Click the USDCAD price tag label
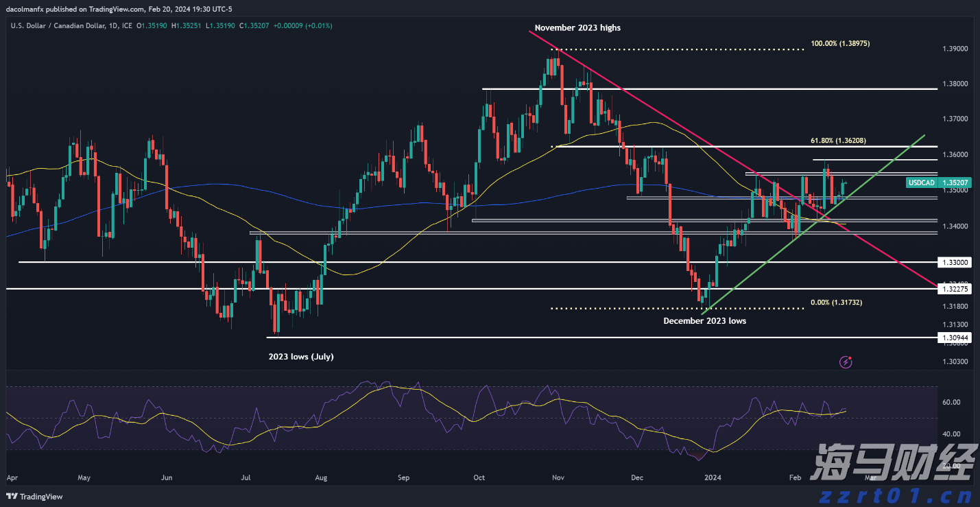Viewport: 980px width, 507px height. click(923, 182)
